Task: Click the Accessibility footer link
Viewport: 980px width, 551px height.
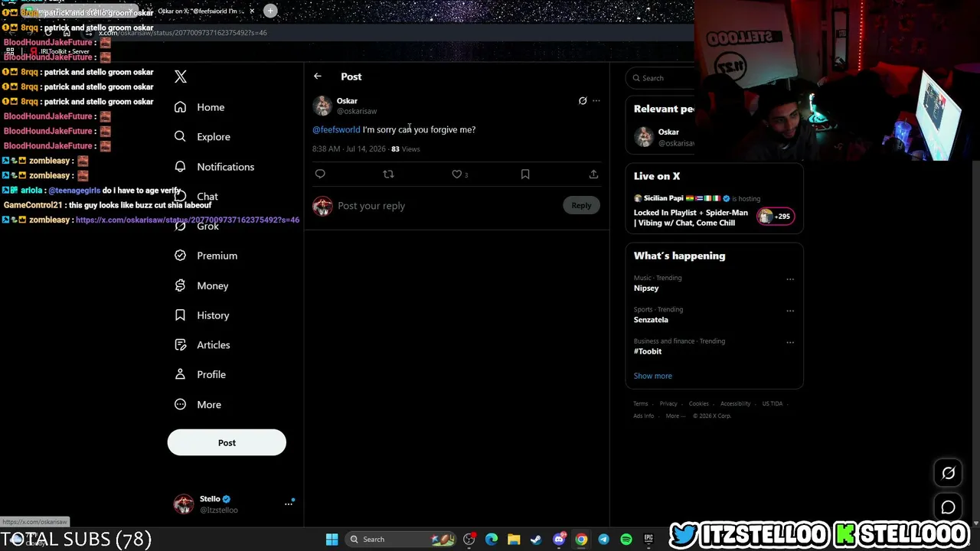Action: (735, 404)
